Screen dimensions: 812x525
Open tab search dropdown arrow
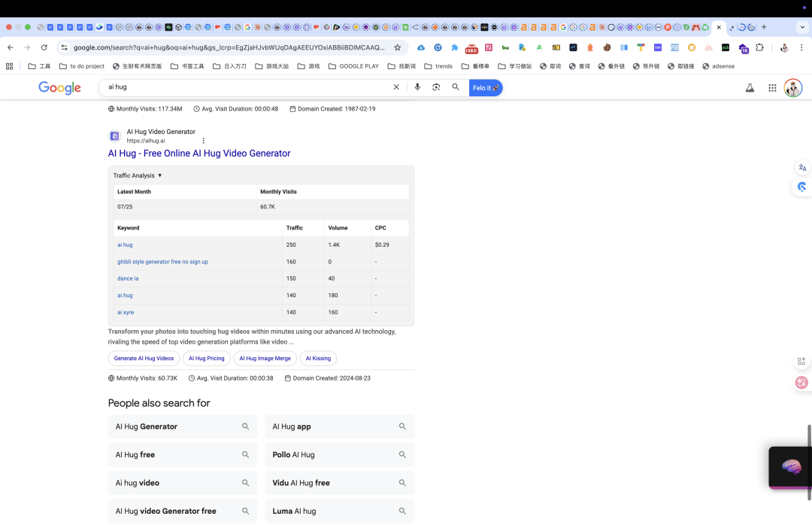802,27
